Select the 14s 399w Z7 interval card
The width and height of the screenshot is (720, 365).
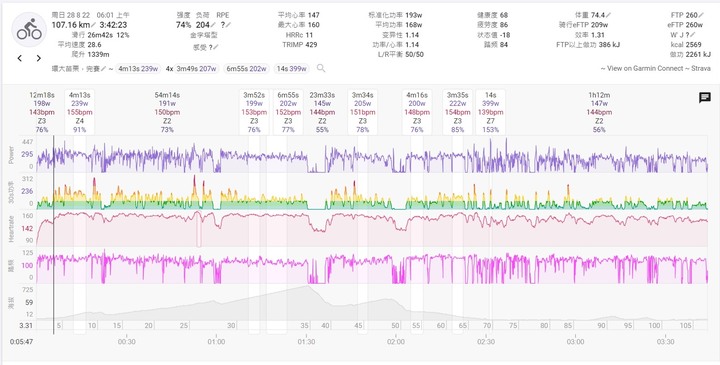coord(490,112)
